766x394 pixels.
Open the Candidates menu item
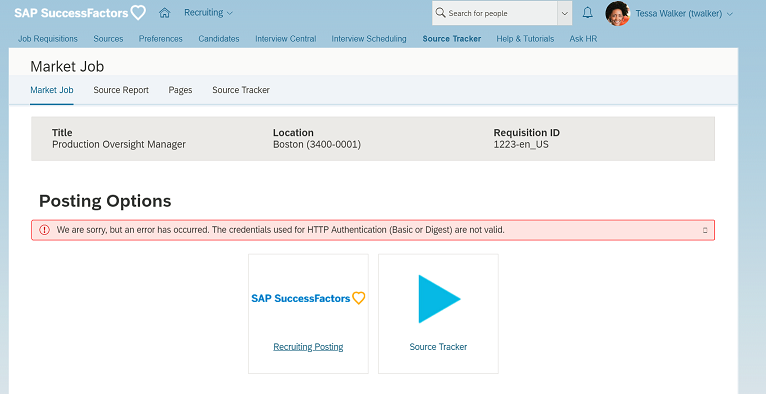click(x=219, y=39)
